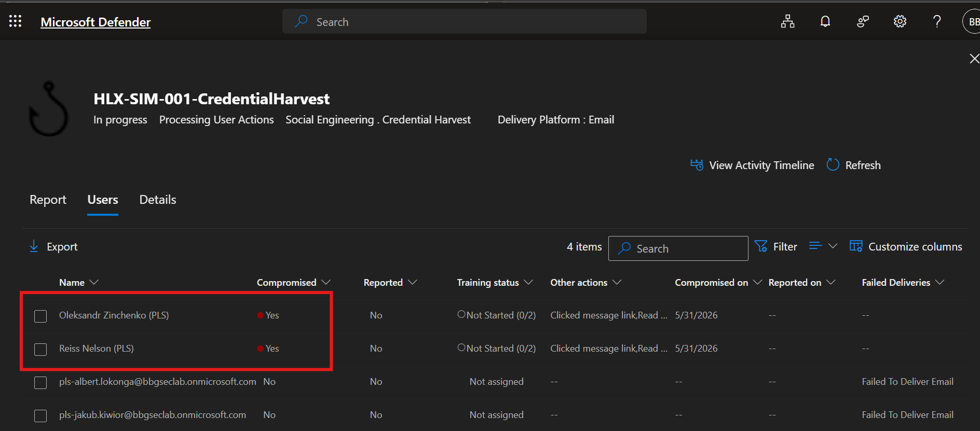This screenshot has height=431, width=980.
Task: Check the Reiss Nelson (PLS) row checkbox
Action: pos(40,349)
